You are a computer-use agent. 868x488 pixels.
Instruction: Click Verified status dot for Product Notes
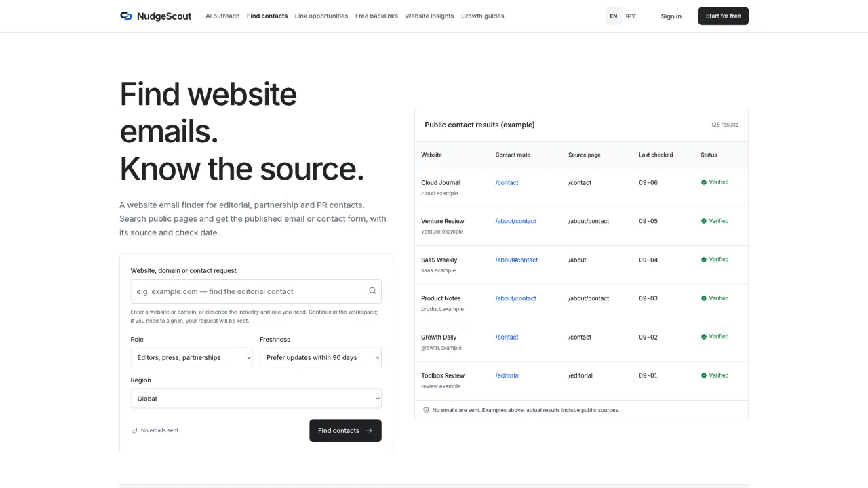pyautogui.click(x=704, y=298)
